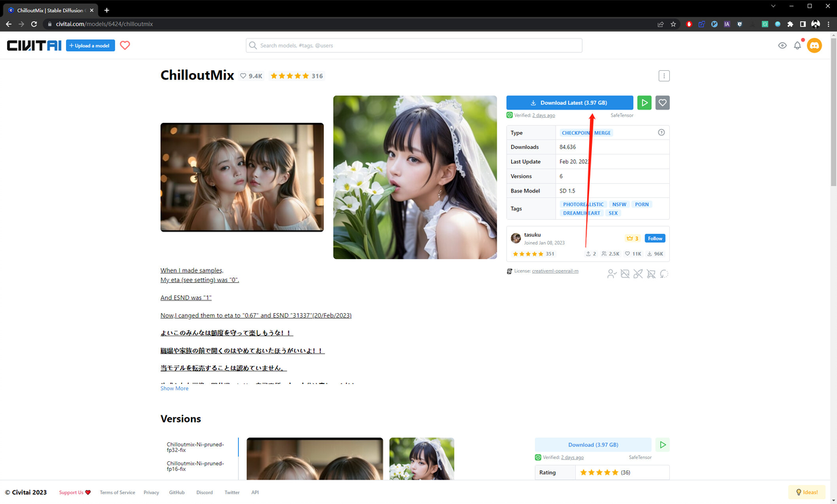Click the version rating stars (36)
Screen dimensions: 837x504
605,472
